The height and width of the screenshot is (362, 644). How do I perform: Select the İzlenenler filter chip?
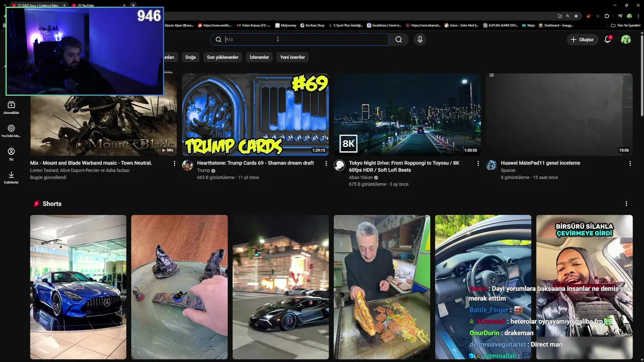(x=259, y=57)
